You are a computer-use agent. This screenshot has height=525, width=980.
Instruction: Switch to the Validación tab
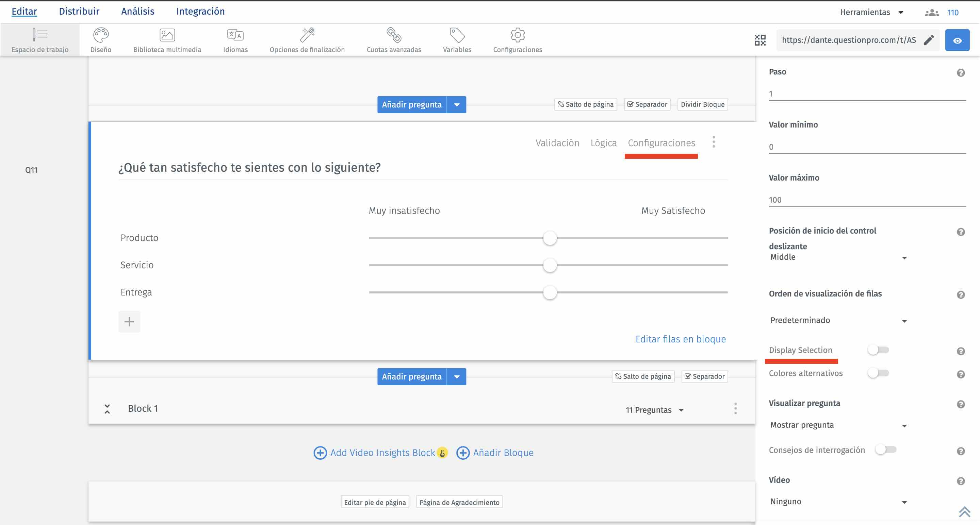[557, 142]
